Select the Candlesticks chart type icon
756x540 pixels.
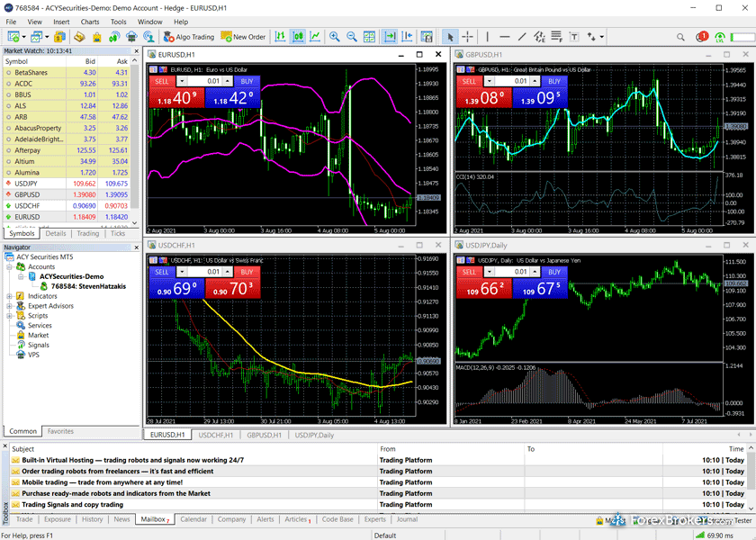click(x=298, y=37)
